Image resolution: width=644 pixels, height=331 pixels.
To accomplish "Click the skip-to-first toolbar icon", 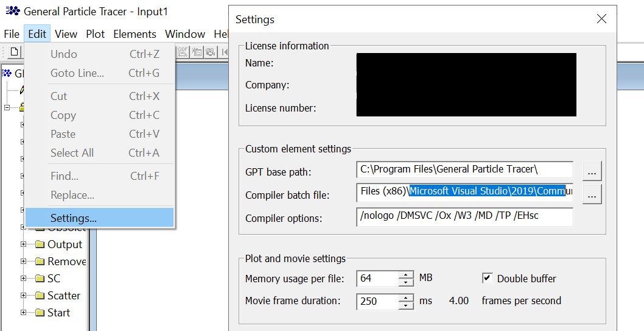I will (x=224, y=52).
